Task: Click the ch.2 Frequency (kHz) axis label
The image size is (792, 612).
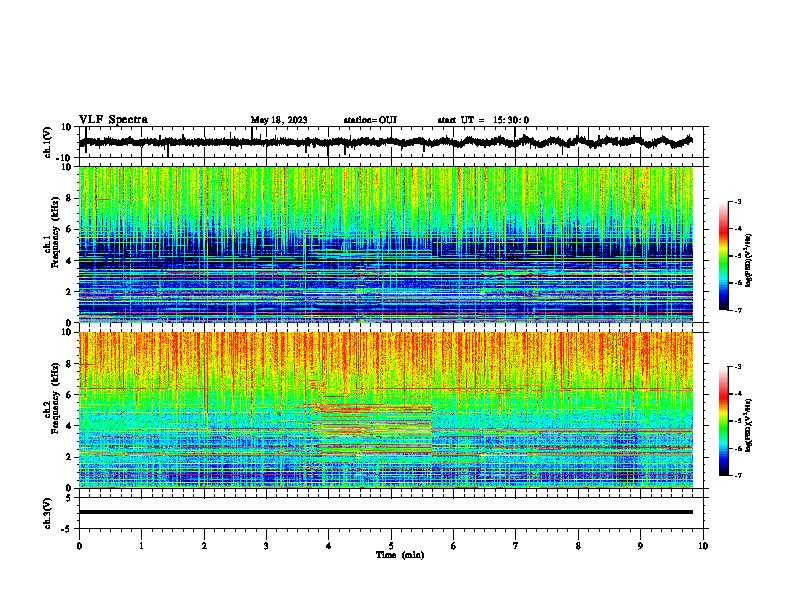Action: pos(52,398)
